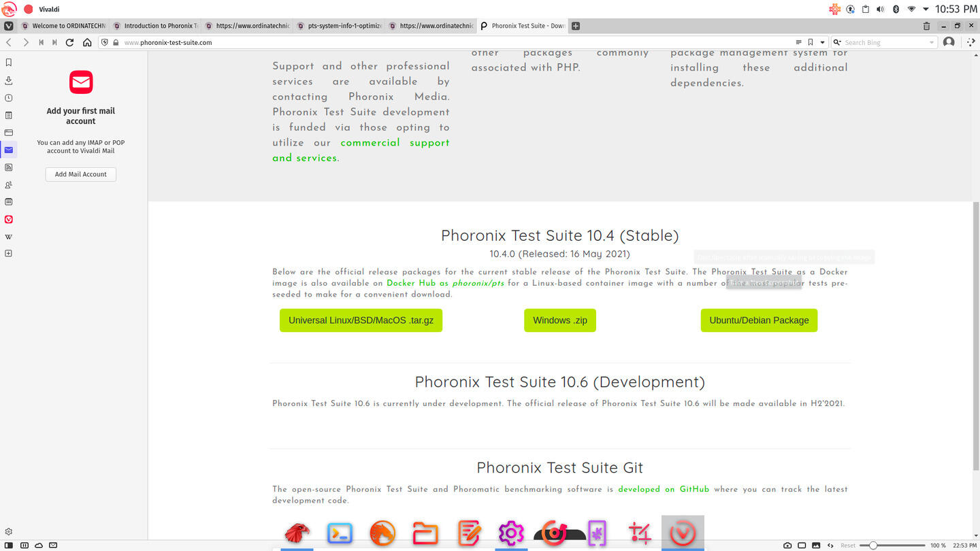980x551 pixels.
Task: Go forward to the next page
Action: click(26, 42)
